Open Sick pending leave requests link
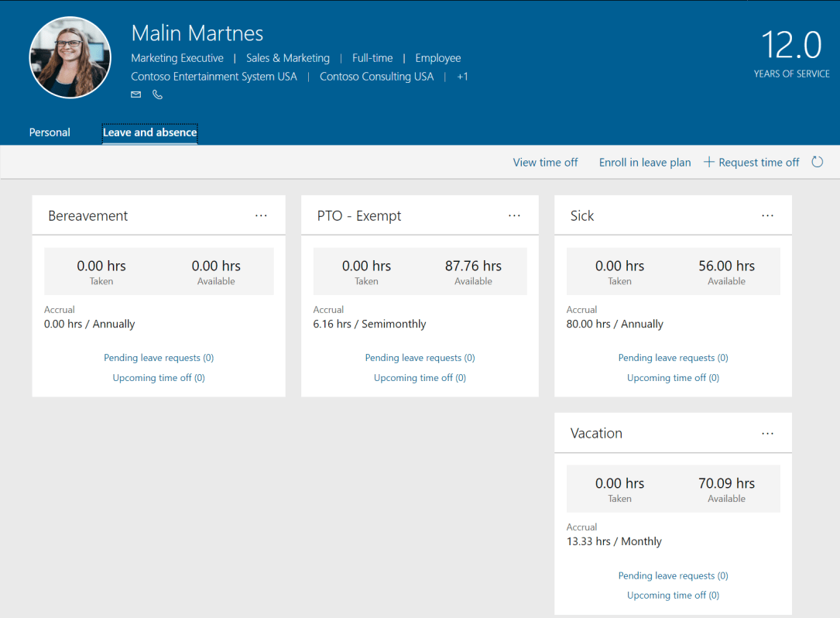Image resolution: width=840 pixels, height=618 pixels. [x=673, y=358]
